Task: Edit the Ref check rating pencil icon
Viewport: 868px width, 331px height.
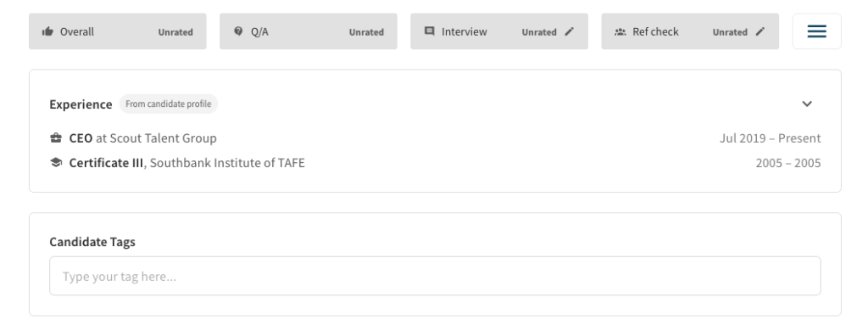Action: point(760,31)
